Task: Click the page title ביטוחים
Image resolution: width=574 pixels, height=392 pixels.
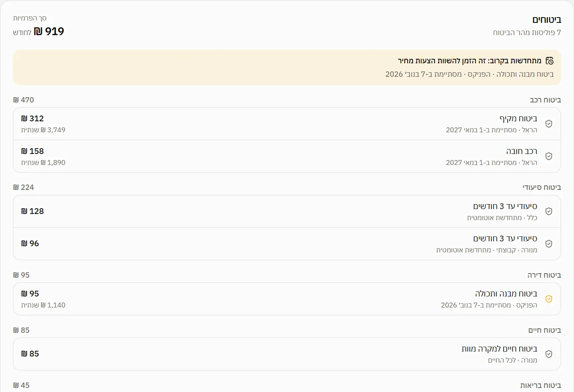Action: 547,20
